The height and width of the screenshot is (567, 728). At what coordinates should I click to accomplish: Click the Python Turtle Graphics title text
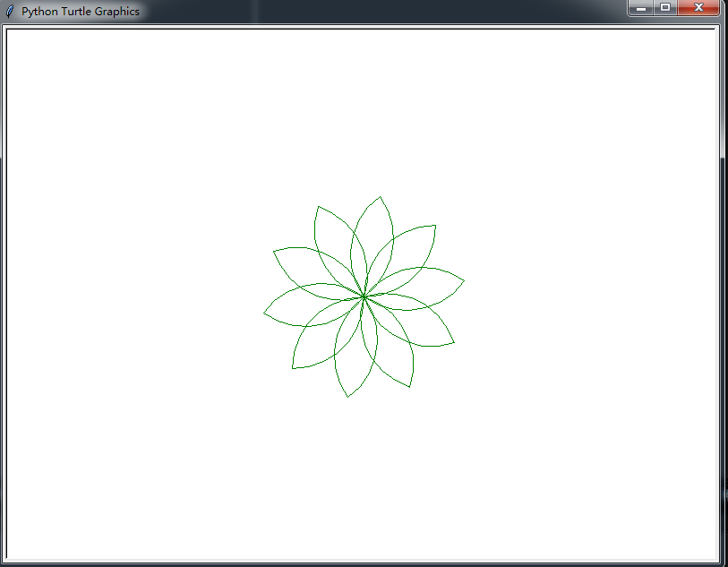(x=81, y=11)
